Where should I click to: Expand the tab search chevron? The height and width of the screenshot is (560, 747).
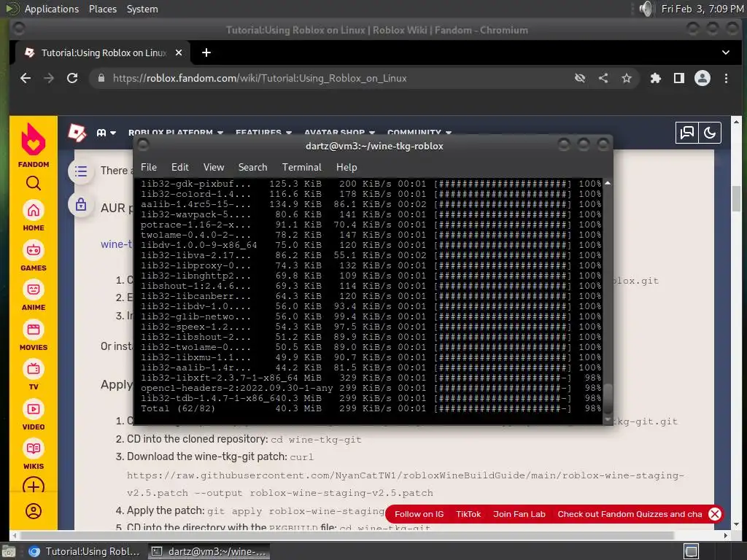point(726,52)
